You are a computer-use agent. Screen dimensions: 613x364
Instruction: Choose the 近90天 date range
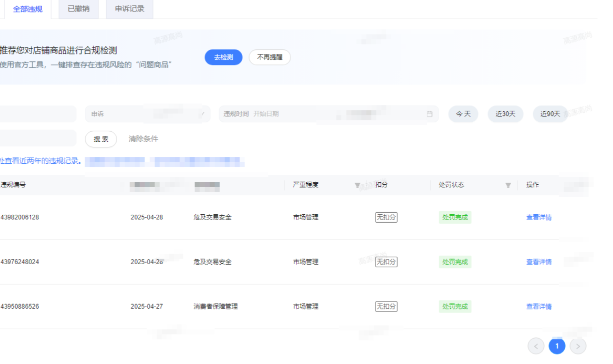coord(550,114)
